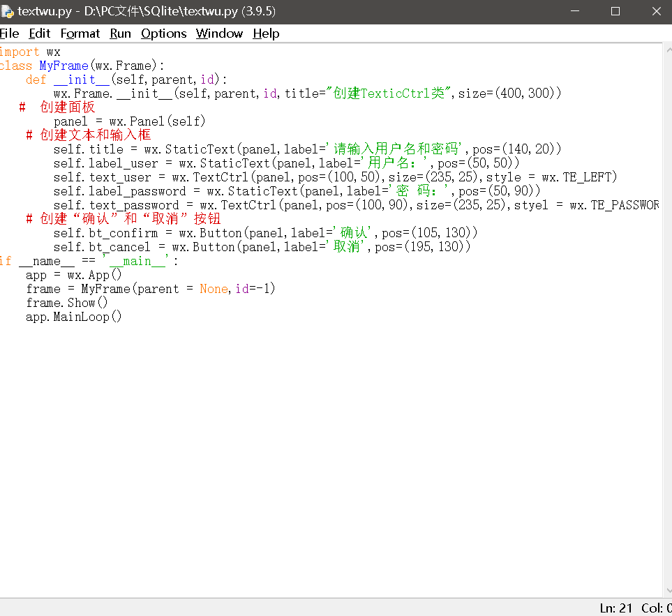This screenshot has width=672, height=616.
Task: Click the Python file icon in title bar
Action: coord(7,12)
